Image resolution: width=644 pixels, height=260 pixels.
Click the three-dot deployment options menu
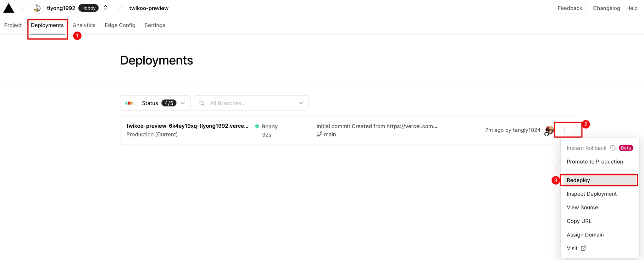coord(564,130)
